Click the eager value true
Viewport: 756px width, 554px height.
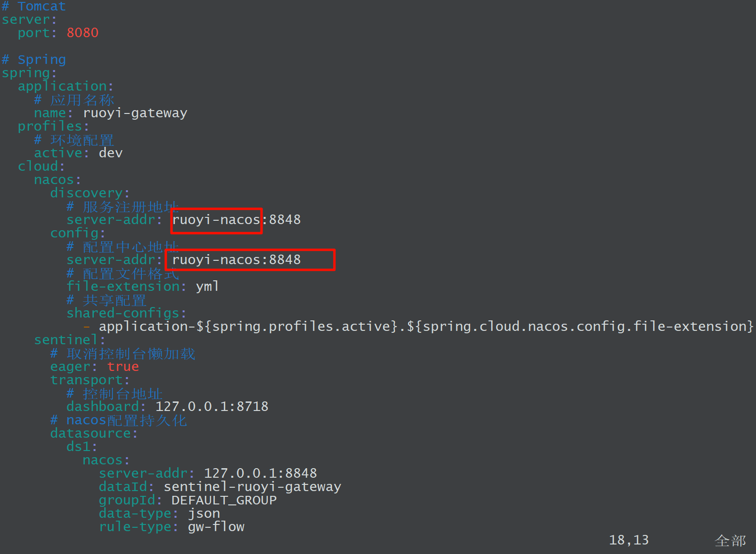tap(123, 367)
